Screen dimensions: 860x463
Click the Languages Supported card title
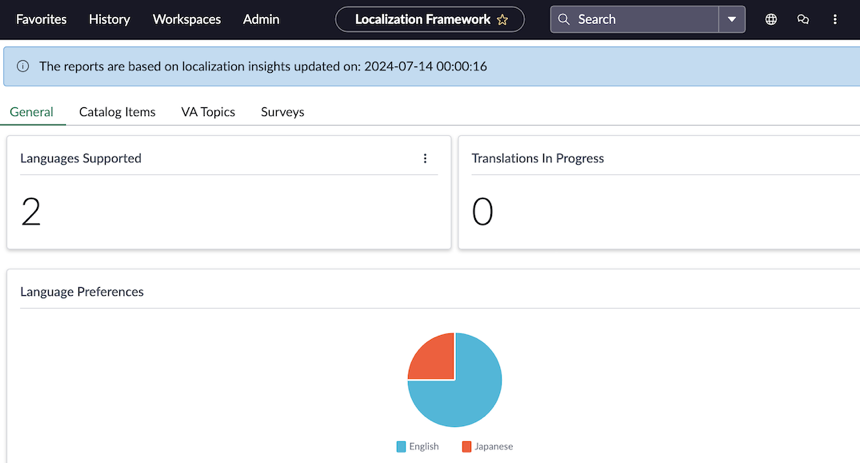(81, 159)
